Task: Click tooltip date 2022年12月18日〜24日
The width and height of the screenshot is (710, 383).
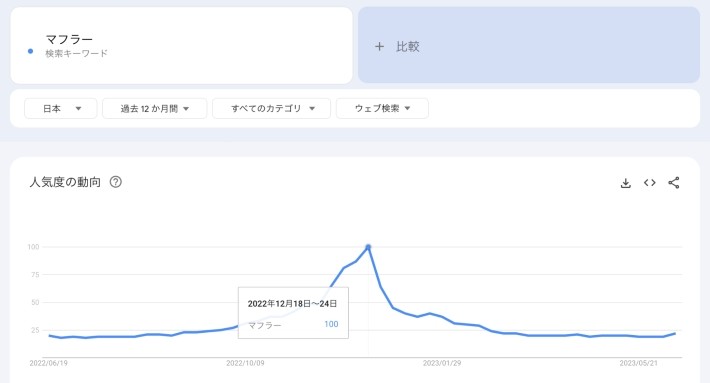Action: [x=293, y=304]
